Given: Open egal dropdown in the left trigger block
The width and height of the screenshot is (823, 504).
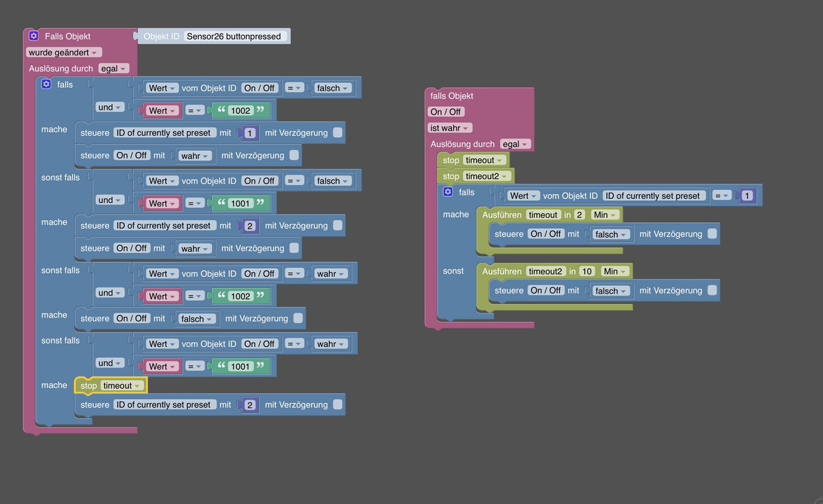Looking at the screenshot, I should pyautogui.click(x=113, y=69).
